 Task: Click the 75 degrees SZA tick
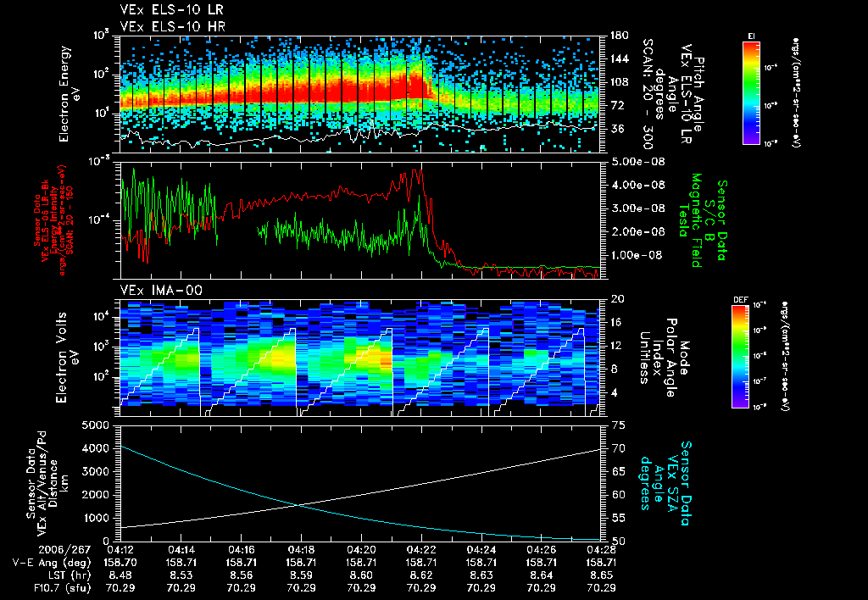click(620, 425)
